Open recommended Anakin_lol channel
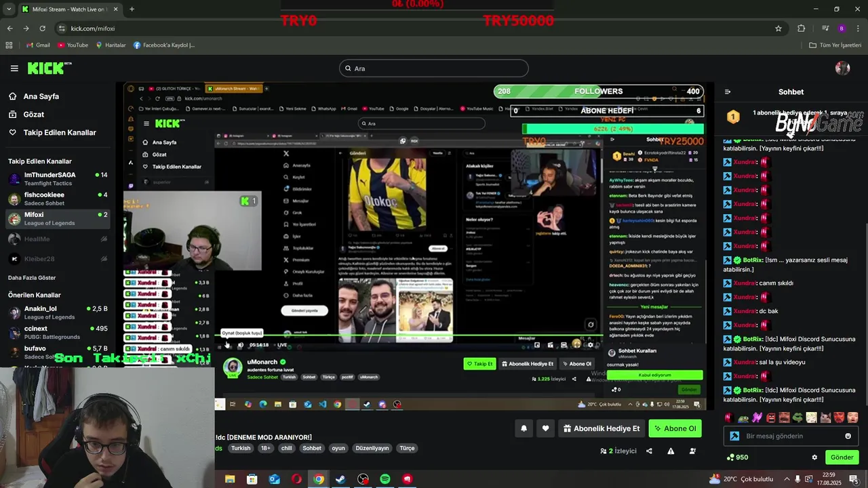This screenshot has width=868, height=488. [57, 312]
